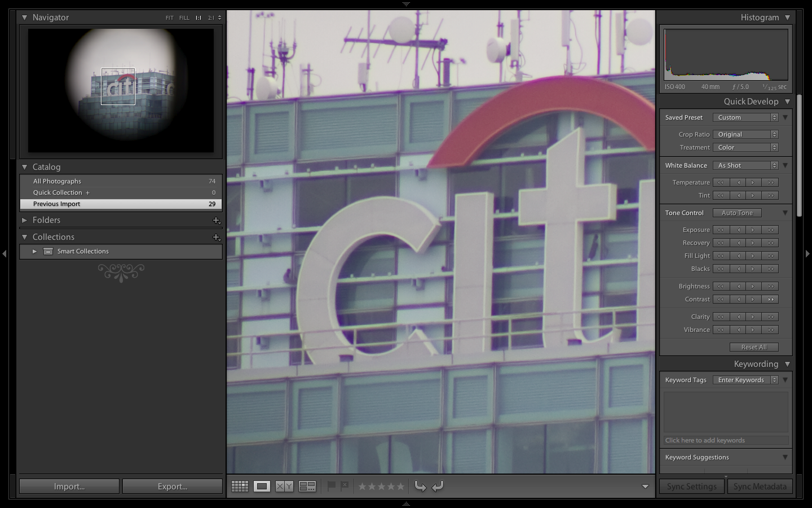The height and width of the screenshot is (508, 812).
Task: Hide the left panel group arrow
Action: tap(5, 254)
